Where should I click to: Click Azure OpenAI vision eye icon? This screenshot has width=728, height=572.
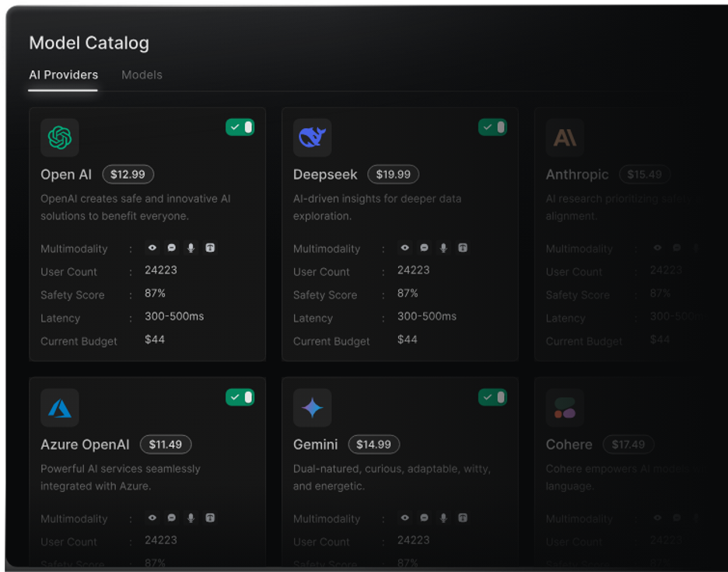[x=152, y=518]
